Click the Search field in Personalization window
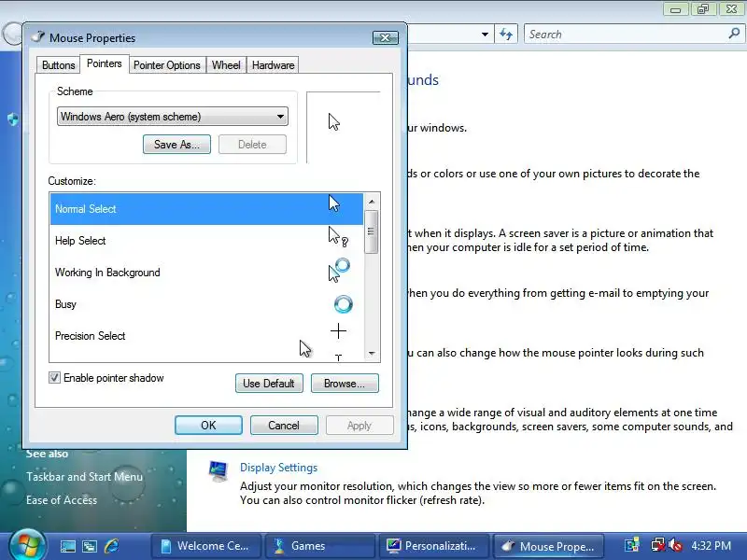The height and width of the screenshot is (560, 747). (627, 35)
